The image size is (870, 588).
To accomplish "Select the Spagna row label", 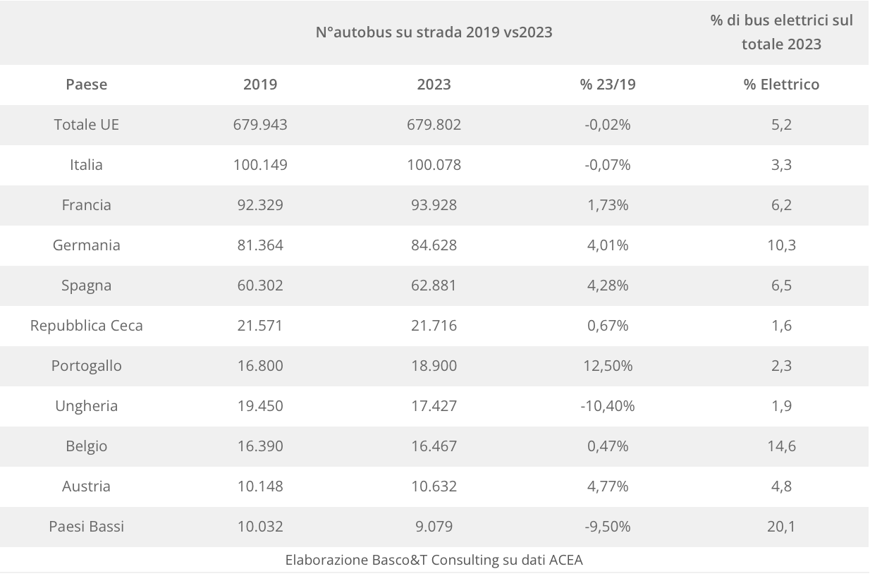I will (x=87, y=286).
